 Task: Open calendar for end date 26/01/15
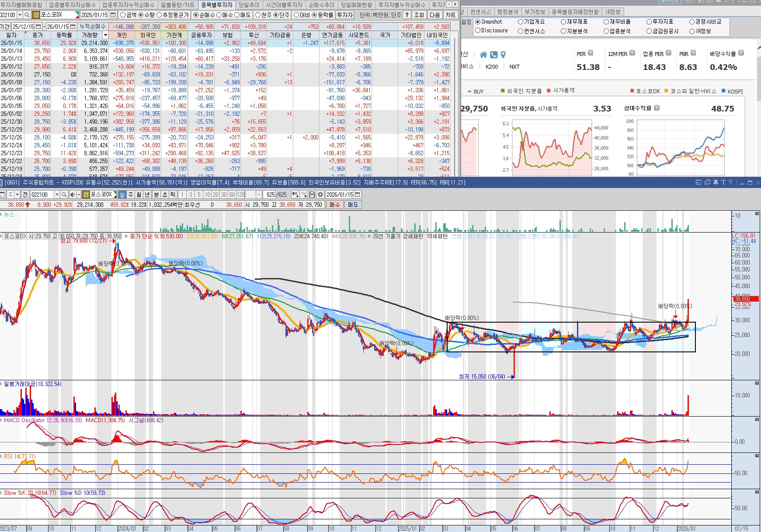(73, 27)
